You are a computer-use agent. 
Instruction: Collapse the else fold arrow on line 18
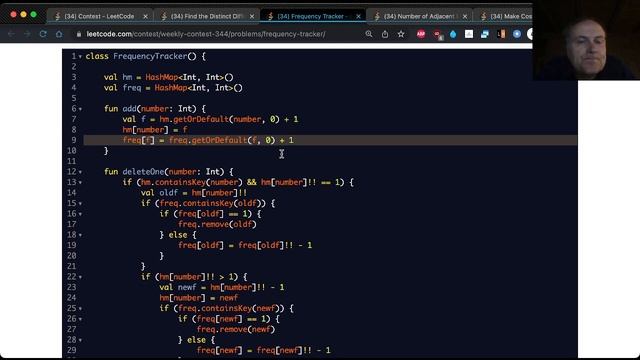pos(80,235)
